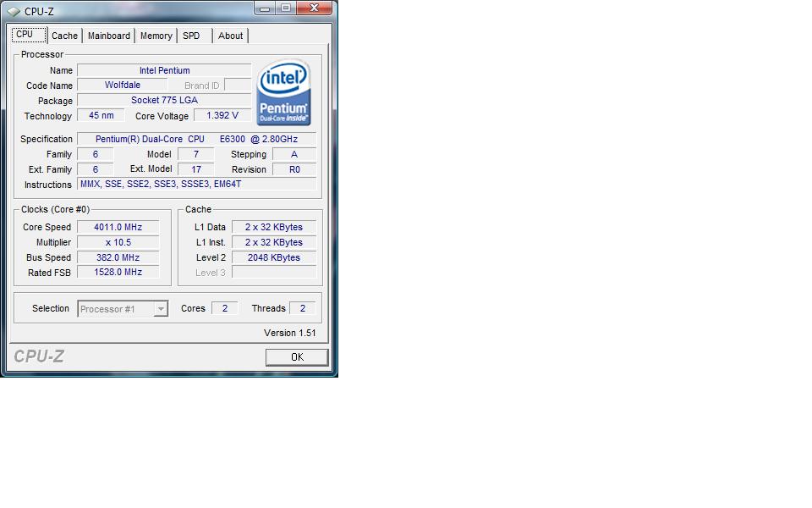
Task: Click the Cores count field
Action: click(225, 308)
